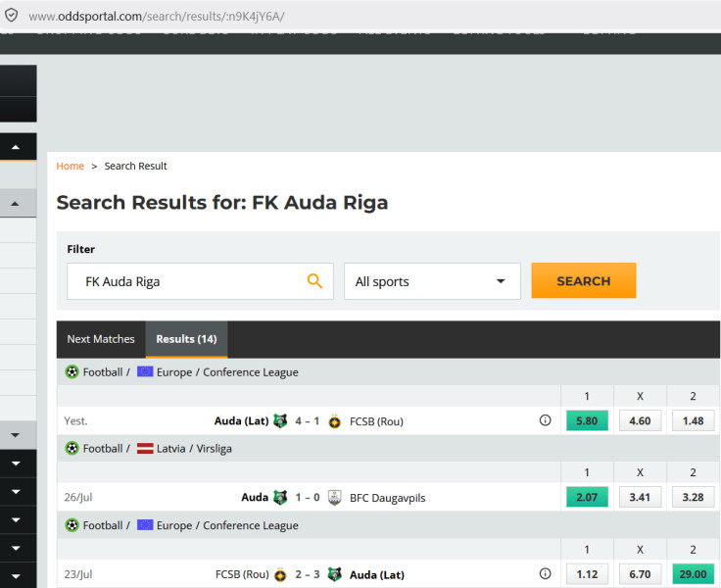Open the first Conference League link
721x588 pixels.
pyautogui.click(x=251, y=372)
